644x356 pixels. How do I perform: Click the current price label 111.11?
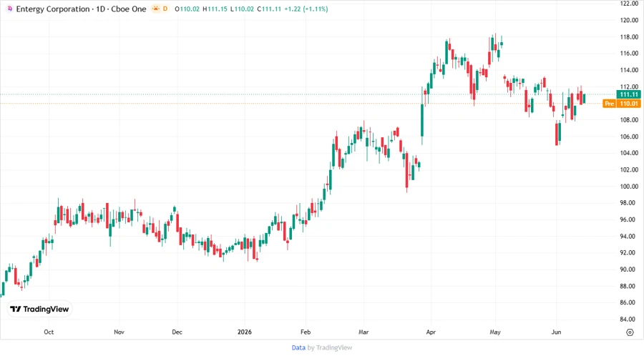pyautogui.click(x=629, y=94)
